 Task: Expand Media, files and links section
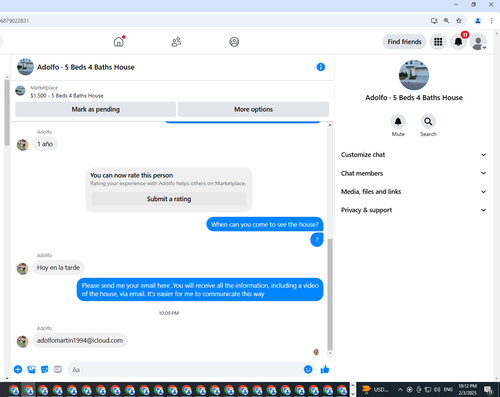coord(413,192)
